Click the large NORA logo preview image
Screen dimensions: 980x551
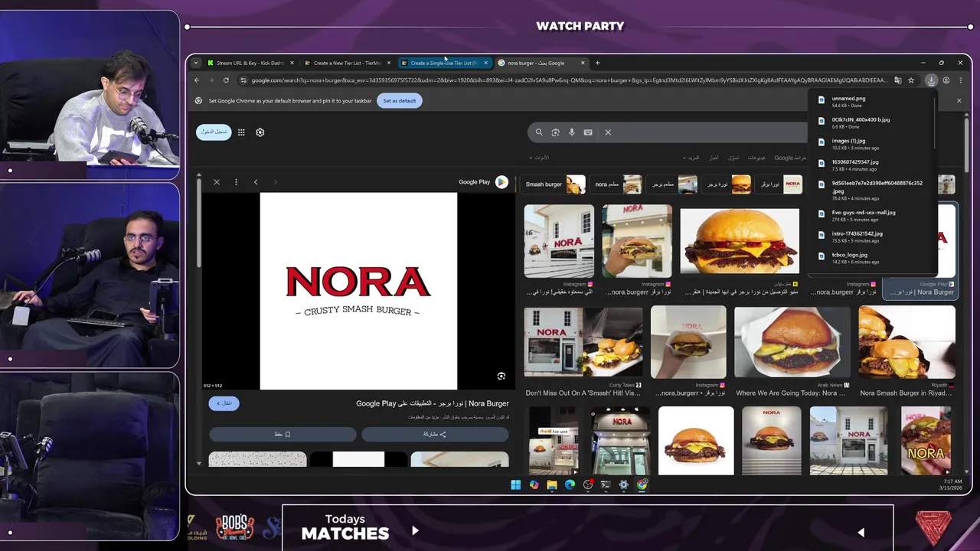(358, 291)
